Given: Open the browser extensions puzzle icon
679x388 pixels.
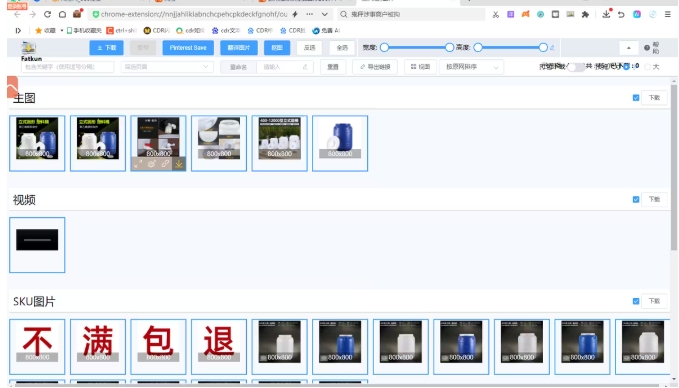Looking at the screenshot, I should tap(585, 14).
